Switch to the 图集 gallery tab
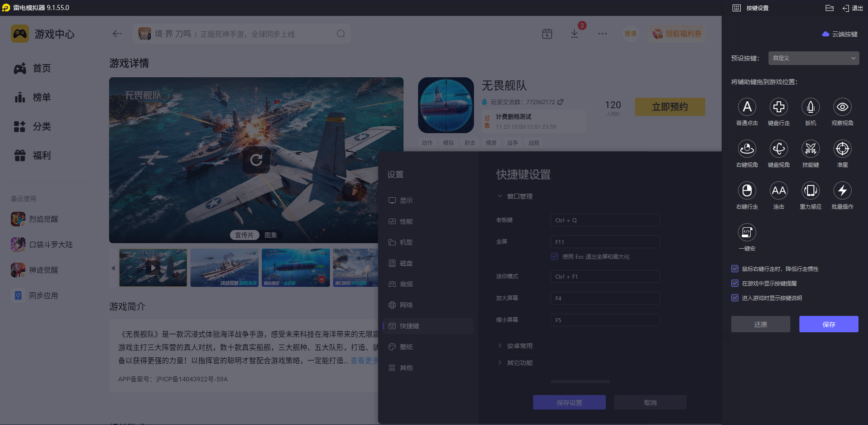868x425 pixels. pyautogui.click(x=271, y=235)
